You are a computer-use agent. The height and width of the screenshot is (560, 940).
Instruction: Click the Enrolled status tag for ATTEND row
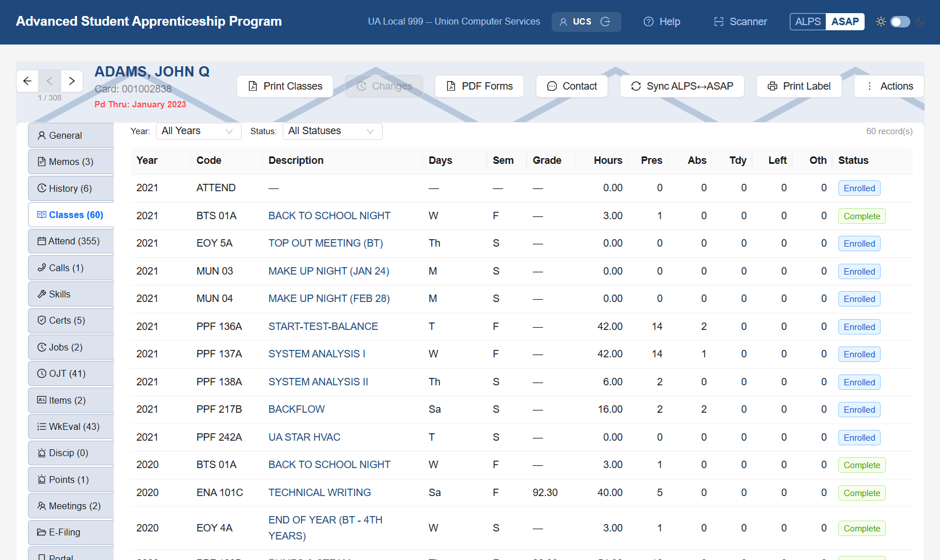coord(859,188)
